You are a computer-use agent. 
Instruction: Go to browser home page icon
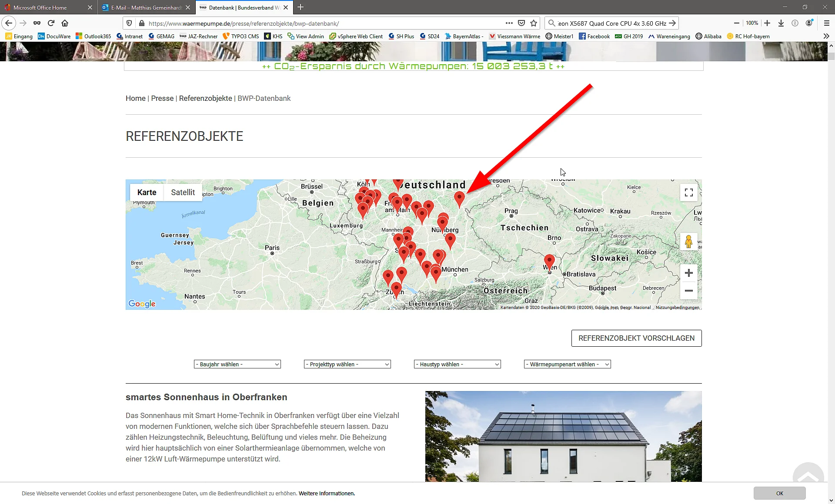click(x=65, y=23)
